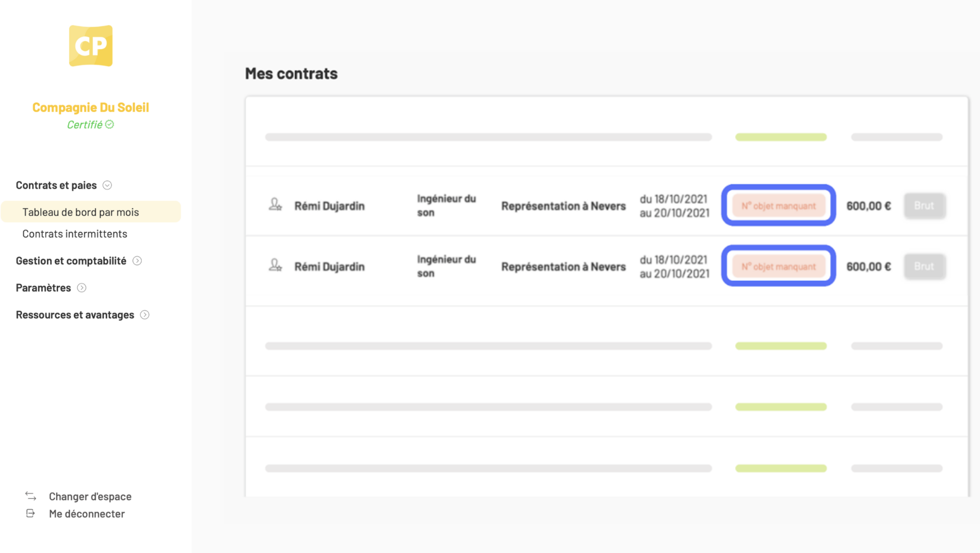
Task: Click the Me déconnecter logout icon
Action: point(31,513)
